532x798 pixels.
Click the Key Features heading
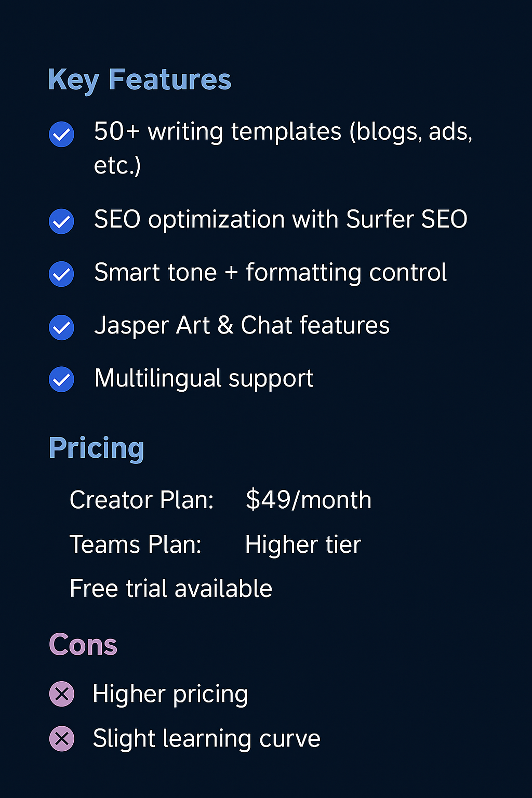[139, 80]
